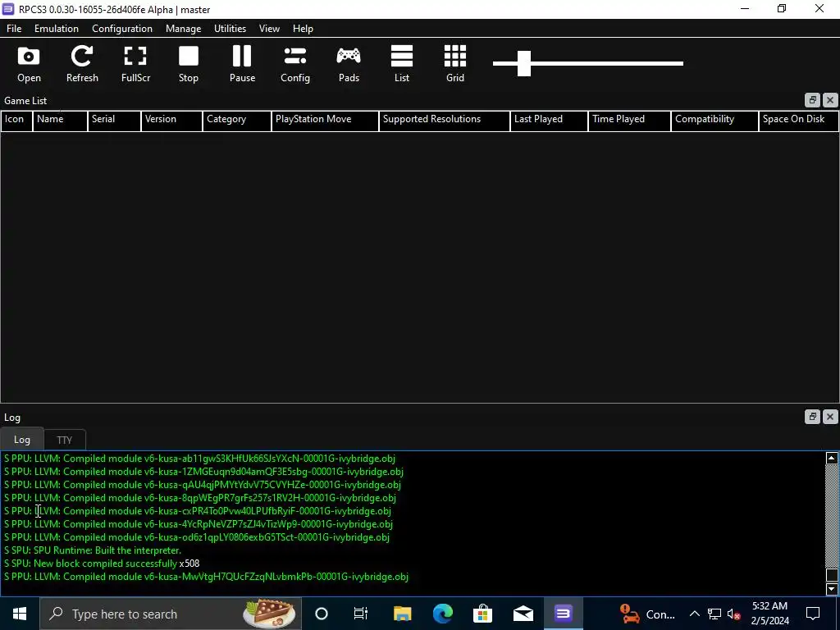Open Task View on the taskbar
Image resolution: width=840 pixels, height=630 pixels.
pyautogui.click(x=361, y=614)
